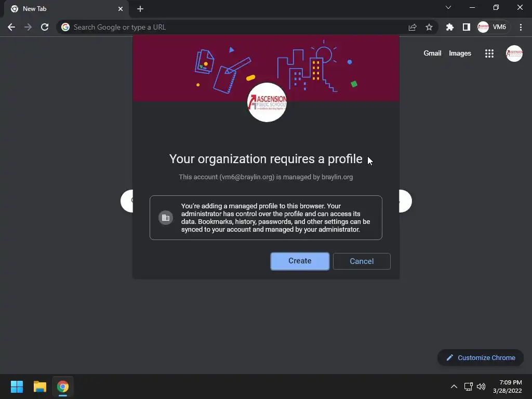Expand the tab search chevron
Image resolution: width=532 pixels, height=399 pixels.
point(448,7)
